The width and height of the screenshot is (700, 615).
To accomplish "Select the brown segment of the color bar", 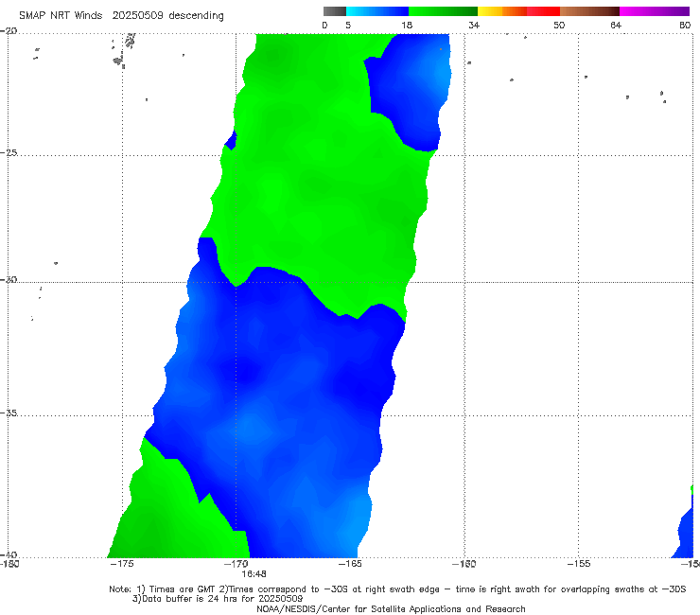I will [x=589, y=11].
